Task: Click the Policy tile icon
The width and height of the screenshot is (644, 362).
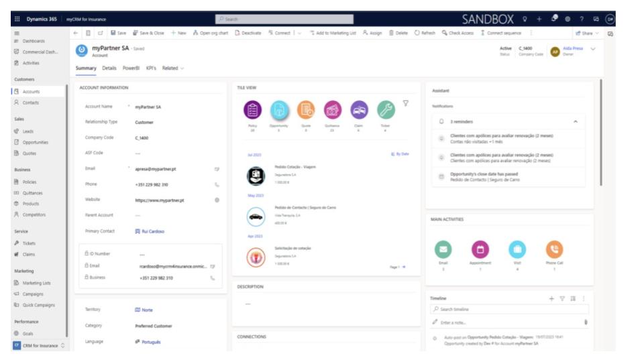Action: tap(252, 109)
